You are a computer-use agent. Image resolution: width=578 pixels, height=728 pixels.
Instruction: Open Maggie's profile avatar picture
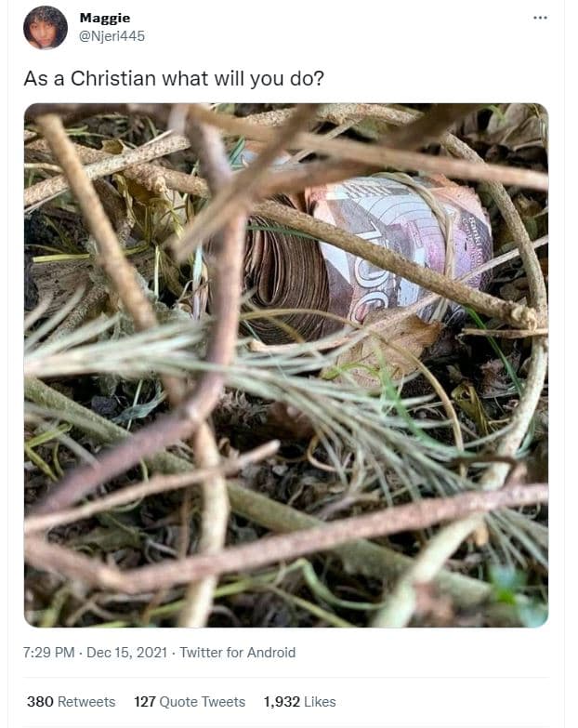(x=46, y=28)
